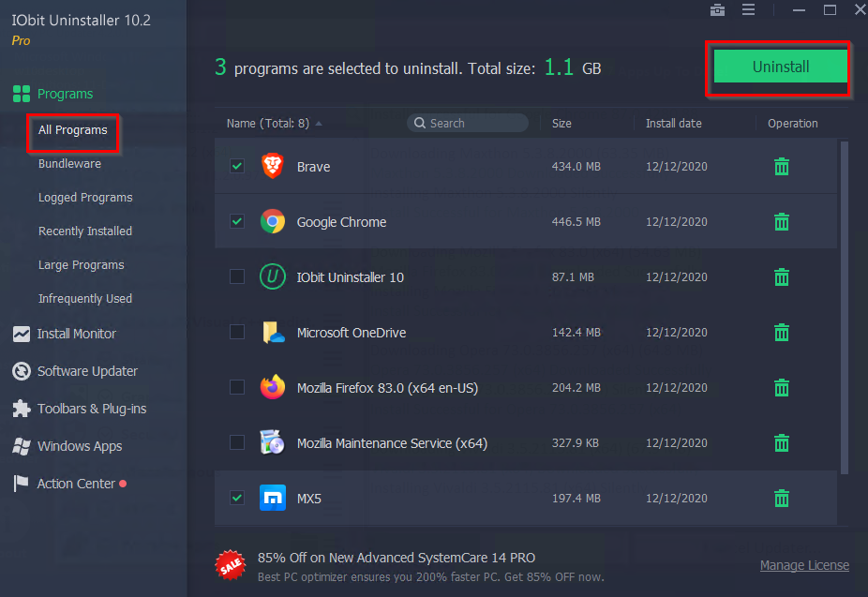Click the Programs grid icon in sidebar
The image size is (868, 597).
[x=21, y=94]
